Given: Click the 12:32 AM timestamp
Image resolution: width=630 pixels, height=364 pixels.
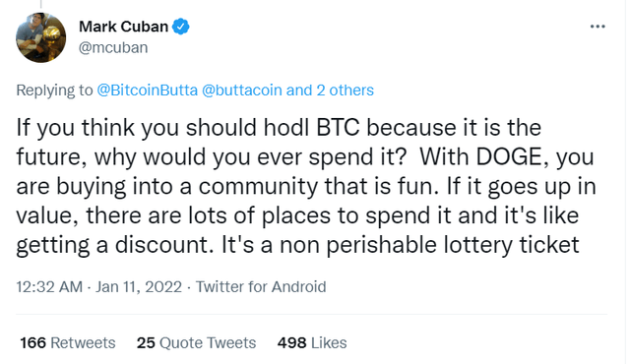Looking at the screenshot, I should point(49,287).
